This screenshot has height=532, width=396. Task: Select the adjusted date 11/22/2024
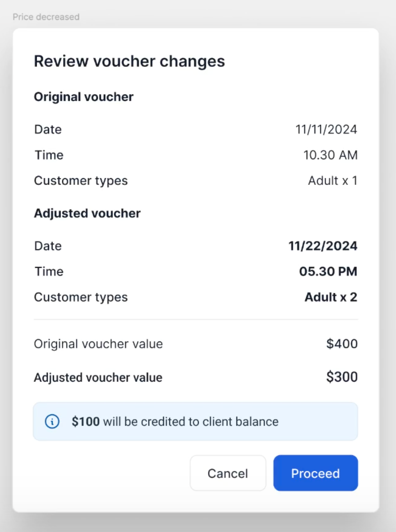323,246
